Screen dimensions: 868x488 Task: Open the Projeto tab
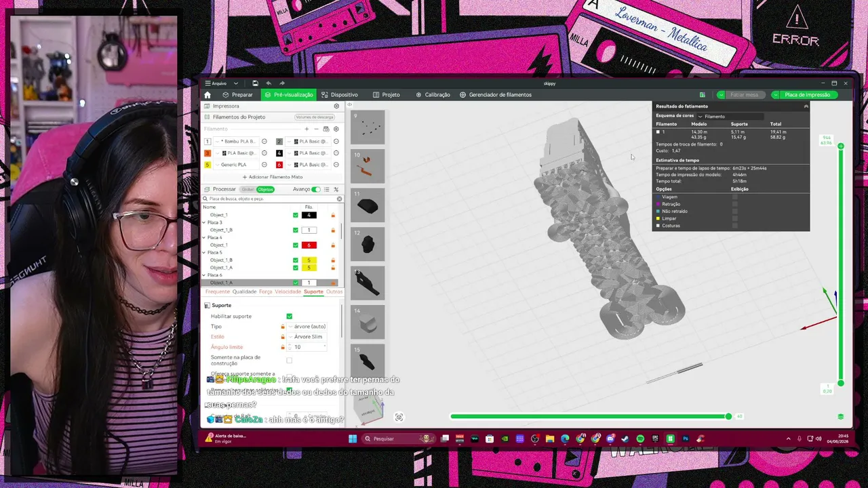387,95
